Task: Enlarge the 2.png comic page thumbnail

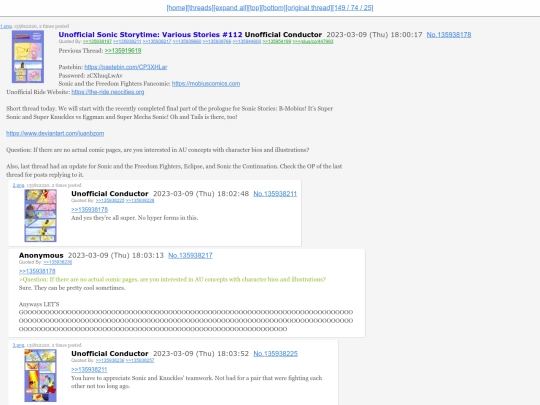Action: (41, 216)
